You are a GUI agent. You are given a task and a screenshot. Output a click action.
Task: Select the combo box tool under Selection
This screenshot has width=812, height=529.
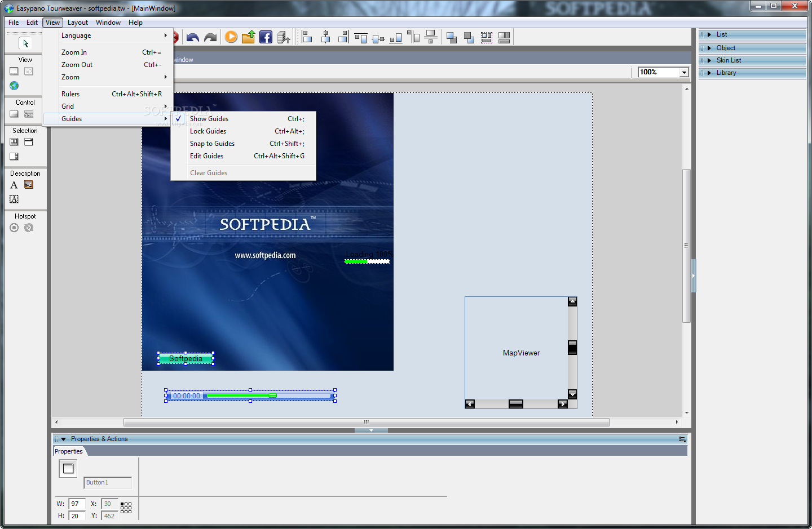pos(29,142)
